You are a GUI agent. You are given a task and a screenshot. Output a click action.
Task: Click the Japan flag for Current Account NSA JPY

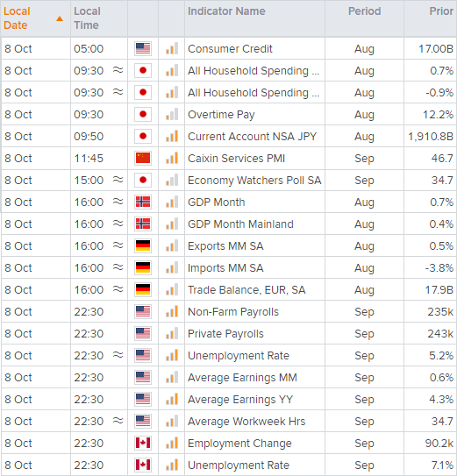tap(143, 136)
